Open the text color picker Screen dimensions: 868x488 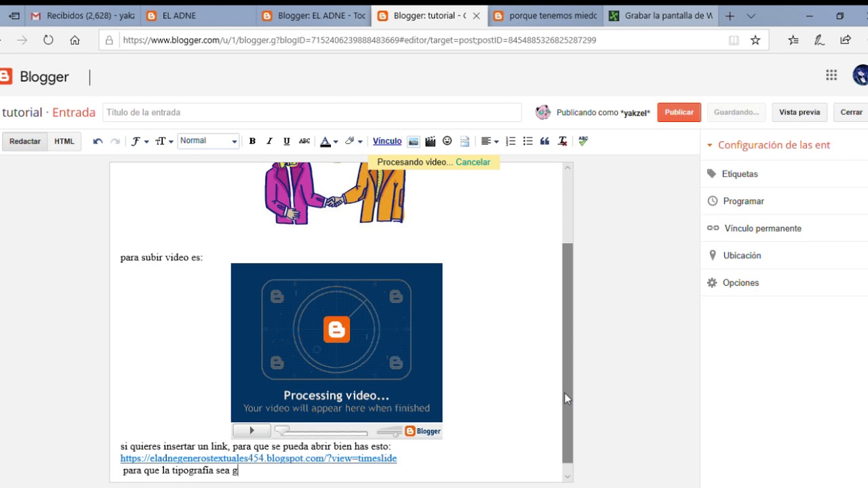329,141
